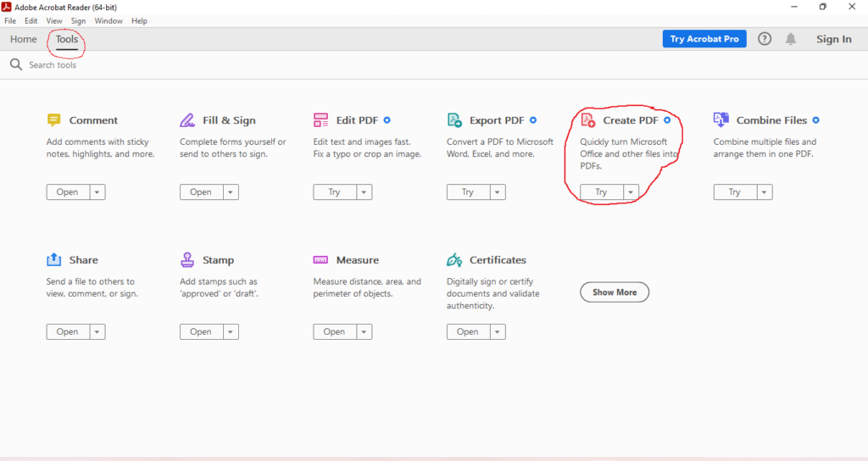Click the Combine Files heading text
Viewport: 868px width, 461px height.
771,120
